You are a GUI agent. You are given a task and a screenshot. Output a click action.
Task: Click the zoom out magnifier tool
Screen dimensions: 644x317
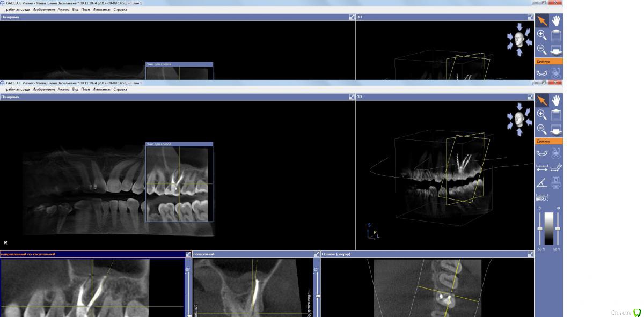click(542, 129)
